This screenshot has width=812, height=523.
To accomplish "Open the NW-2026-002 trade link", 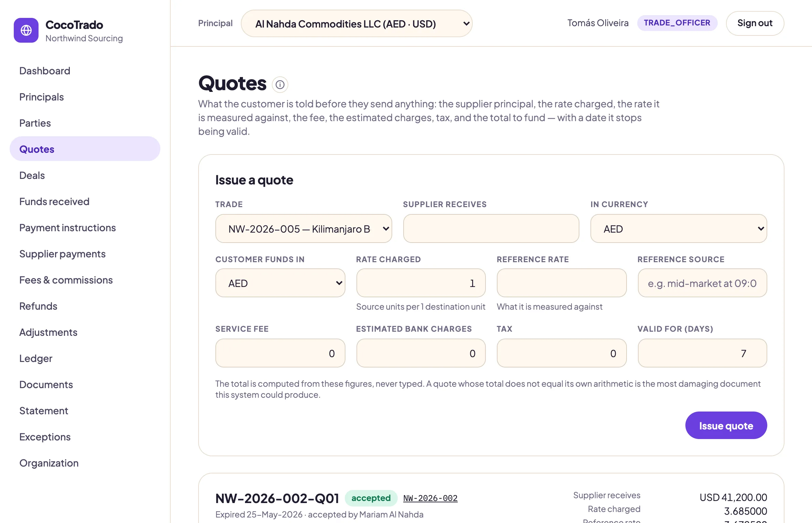I will [x=430, y=498].
